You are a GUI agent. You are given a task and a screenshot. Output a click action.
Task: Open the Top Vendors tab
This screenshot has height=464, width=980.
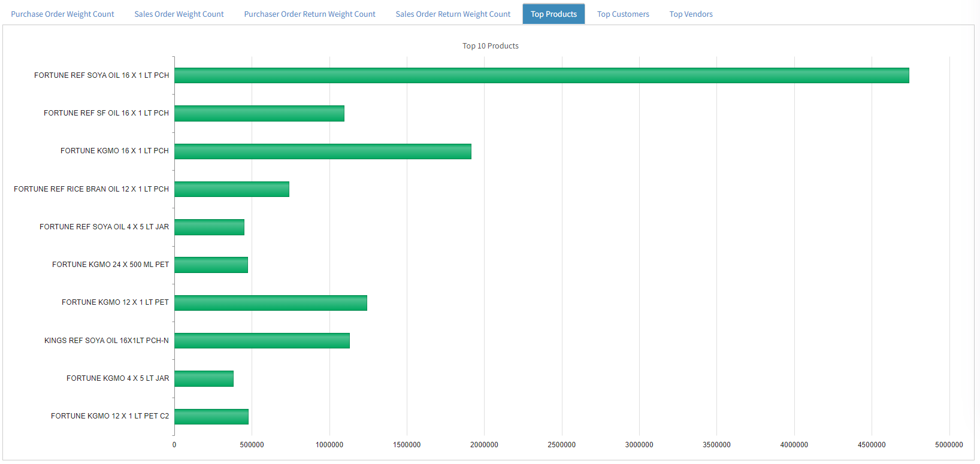pos(691,14)
